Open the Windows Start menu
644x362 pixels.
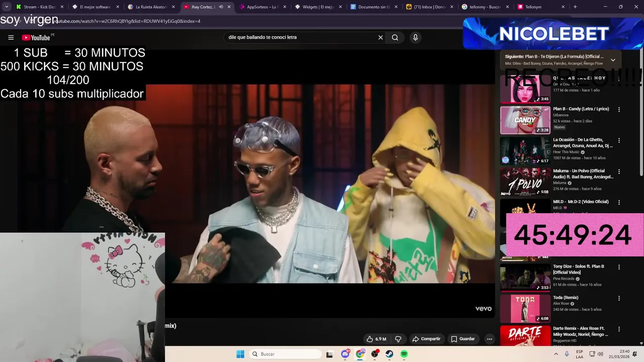coord(240,354)
